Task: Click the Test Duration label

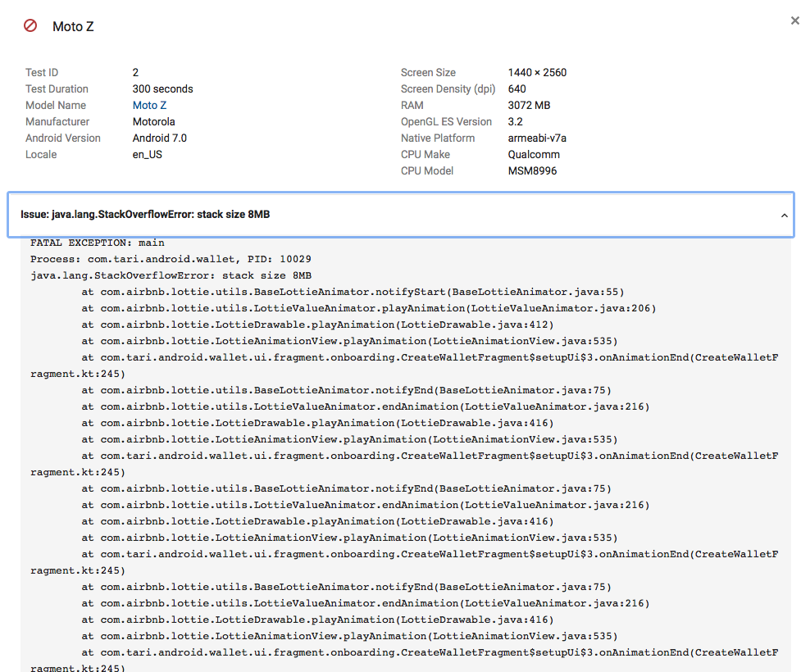Action: (57, 89)
